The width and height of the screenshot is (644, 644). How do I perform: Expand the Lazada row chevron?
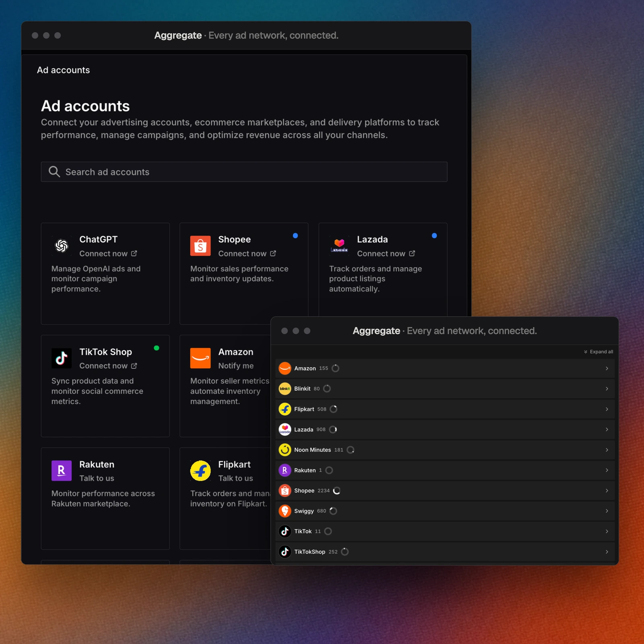[x=607, y=429]
